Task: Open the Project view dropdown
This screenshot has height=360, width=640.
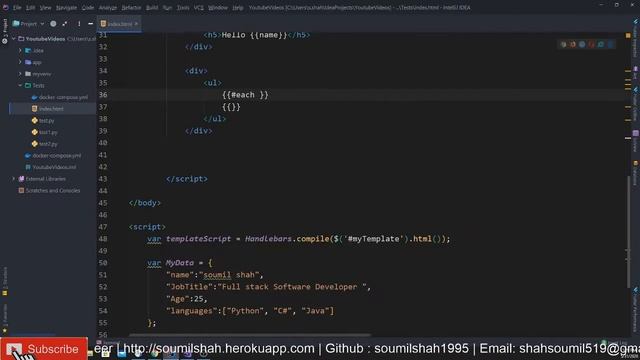Action: pos(29,24)
